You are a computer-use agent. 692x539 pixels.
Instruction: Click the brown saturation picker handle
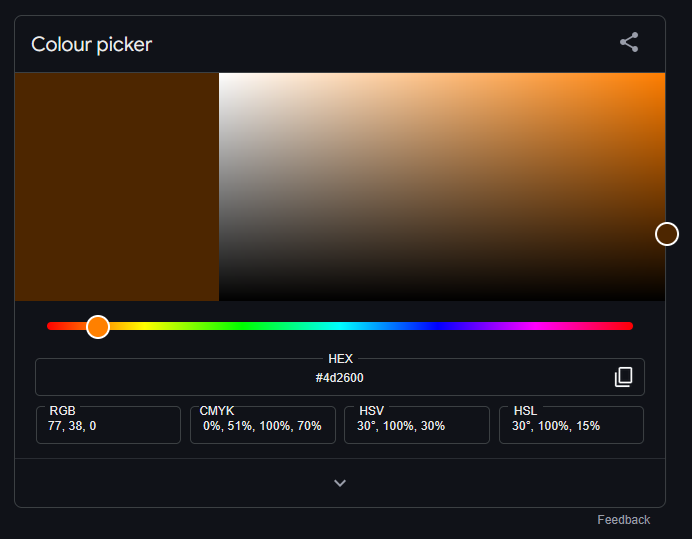[x=666, y=234]
